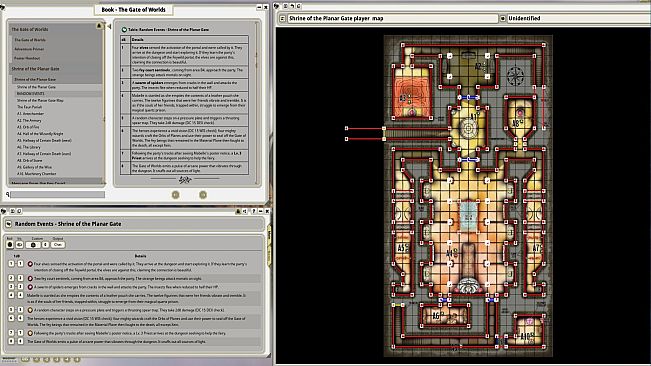Open the Adventure Primer page
The image size is (651, 366).
[29, 49]
